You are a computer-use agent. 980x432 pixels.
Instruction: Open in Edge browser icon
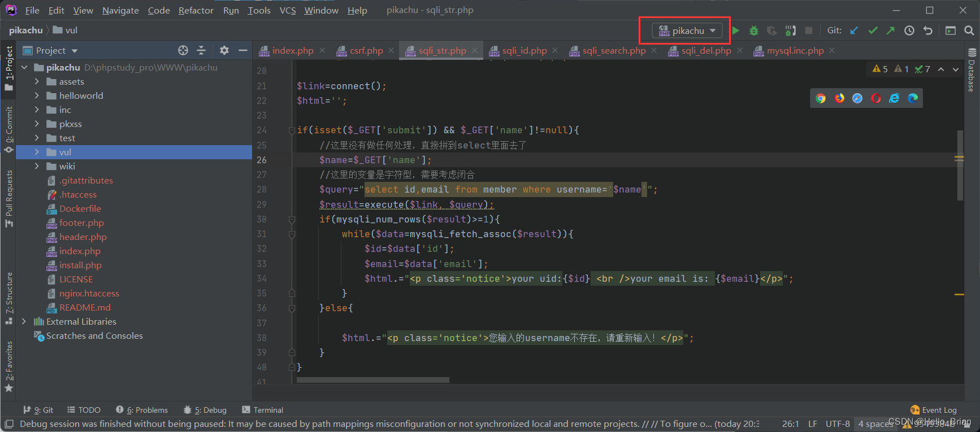(913, 98)
